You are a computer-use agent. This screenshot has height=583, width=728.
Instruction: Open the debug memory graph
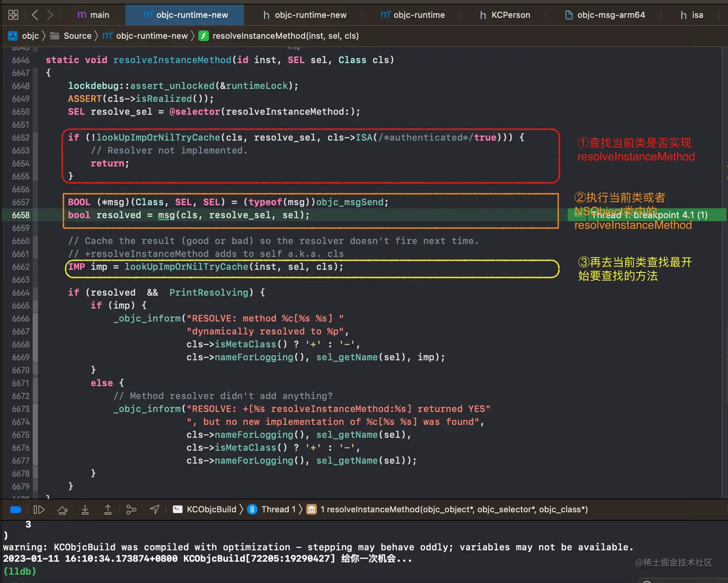point(131,510)
